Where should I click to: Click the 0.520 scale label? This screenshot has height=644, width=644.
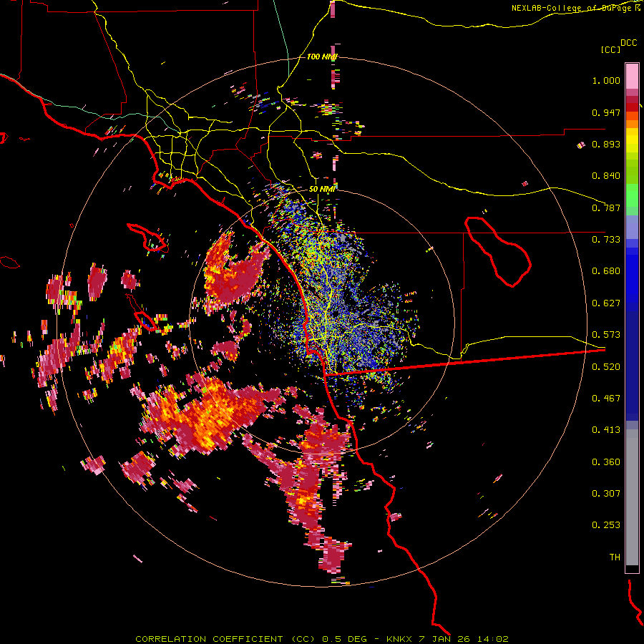click(x=606, y=367)
